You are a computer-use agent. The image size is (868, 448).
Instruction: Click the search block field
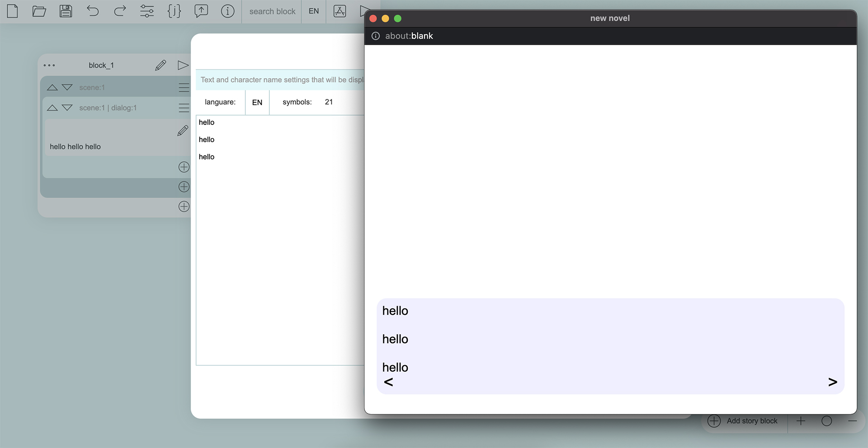[272, 11]
